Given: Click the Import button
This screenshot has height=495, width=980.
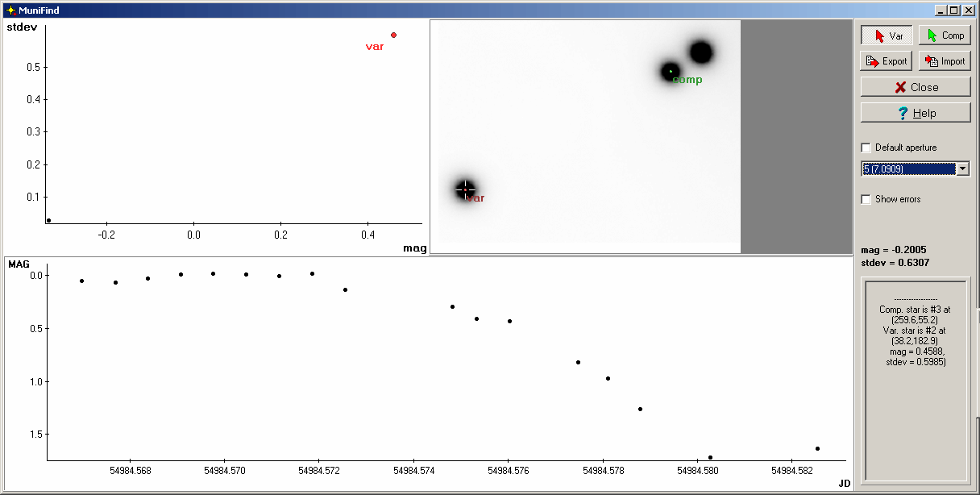Looking at the screenshot, I should point(945,61).
